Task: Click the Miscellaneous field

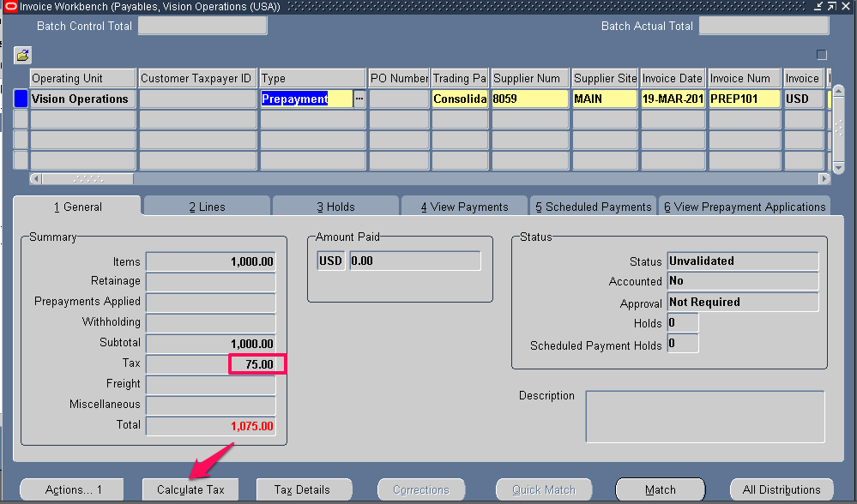Action: 210,405
